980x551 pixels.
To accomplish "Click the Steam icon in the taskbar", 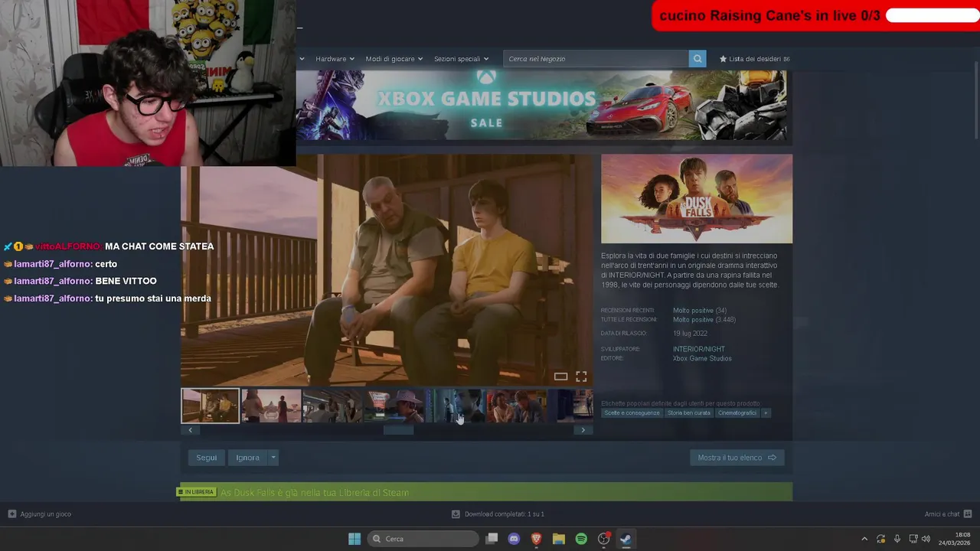I will coord(626,539).
